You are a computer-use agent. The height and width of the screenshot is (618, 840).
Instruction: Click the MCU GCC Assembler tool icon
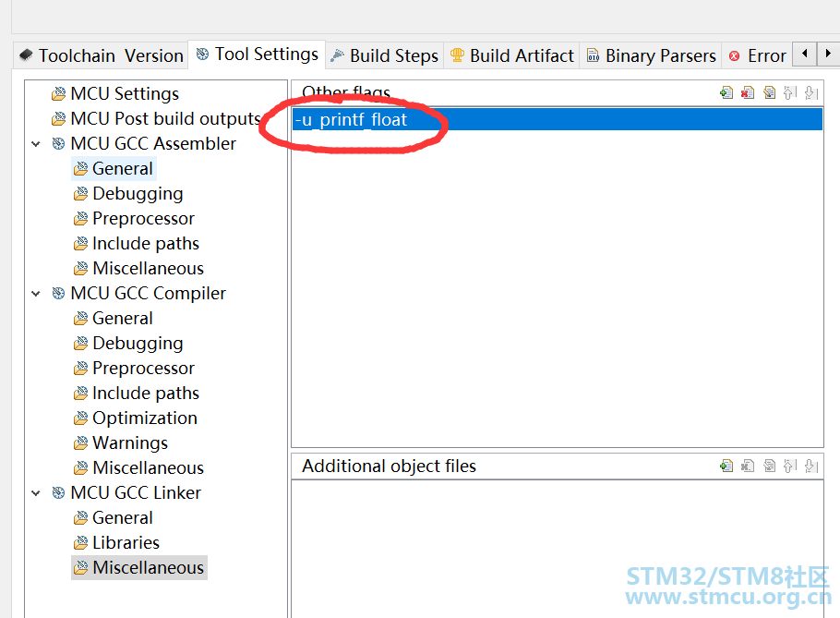click(x=58, y=144)
